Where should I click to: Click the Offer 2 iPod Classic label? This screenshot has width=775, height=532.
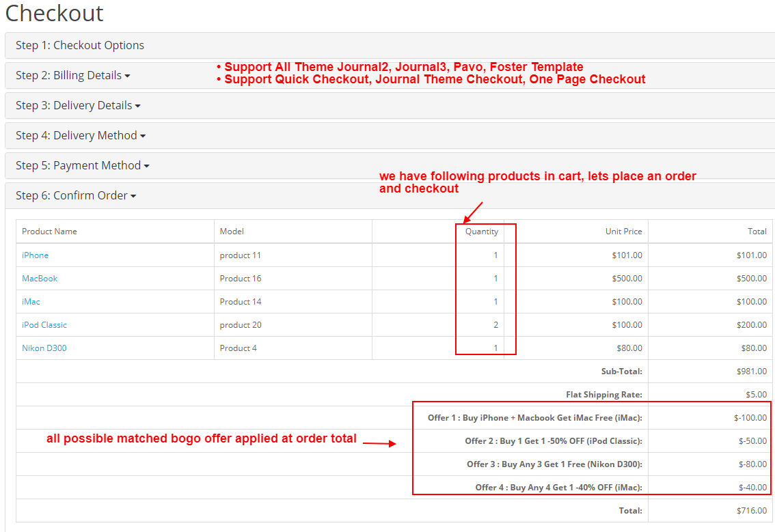pos(554,441)
